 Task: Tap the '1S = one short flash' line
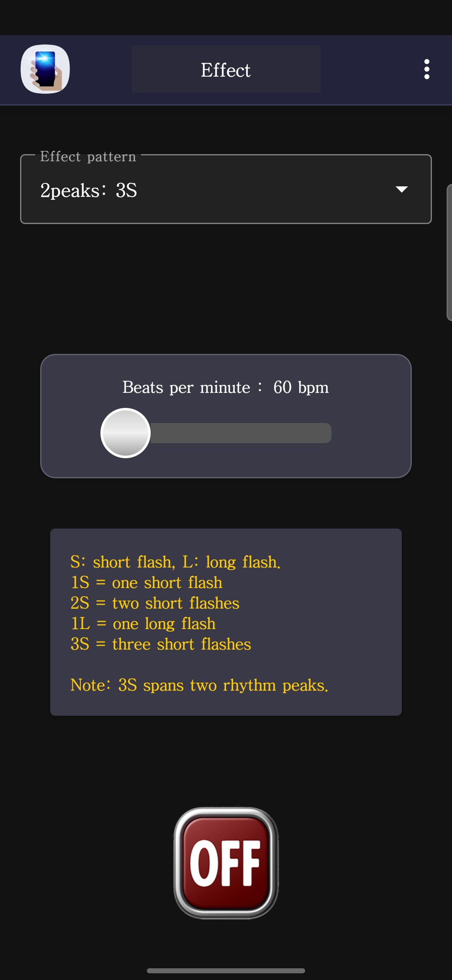(146, 583)
